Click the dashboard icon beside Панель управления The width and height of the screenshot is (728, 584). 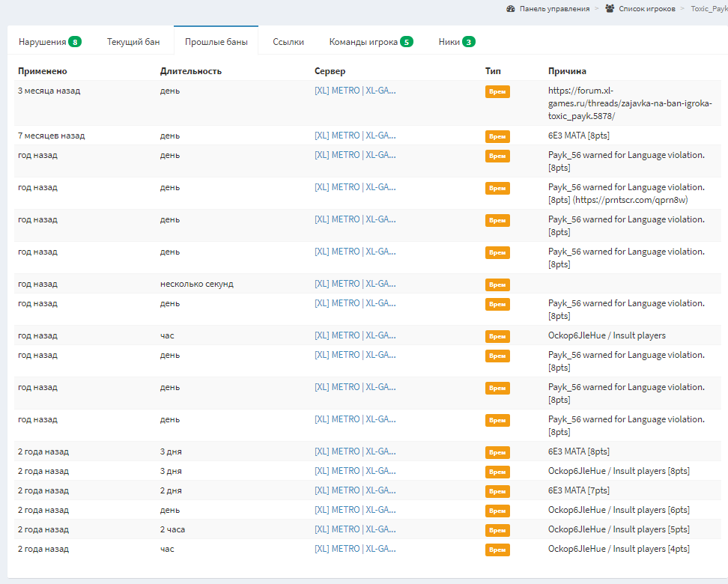[511, 9]
